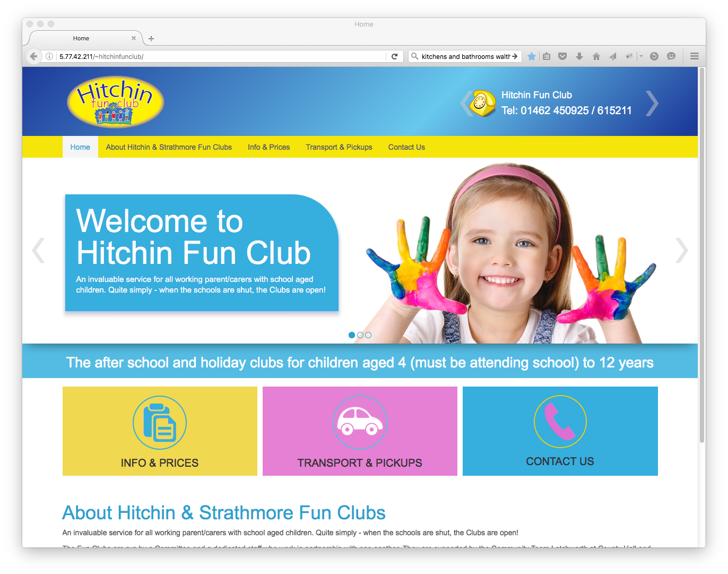Click the About Hitchin & Strathmore Fun Clubs heading
The height and width of the screenshot is (574, 728).
click(x=224, y=513)
